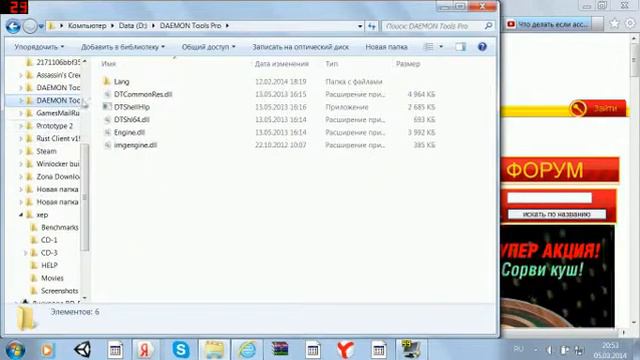
Task: Expand the CD-3 tree folder
Action: pos(25,253)
